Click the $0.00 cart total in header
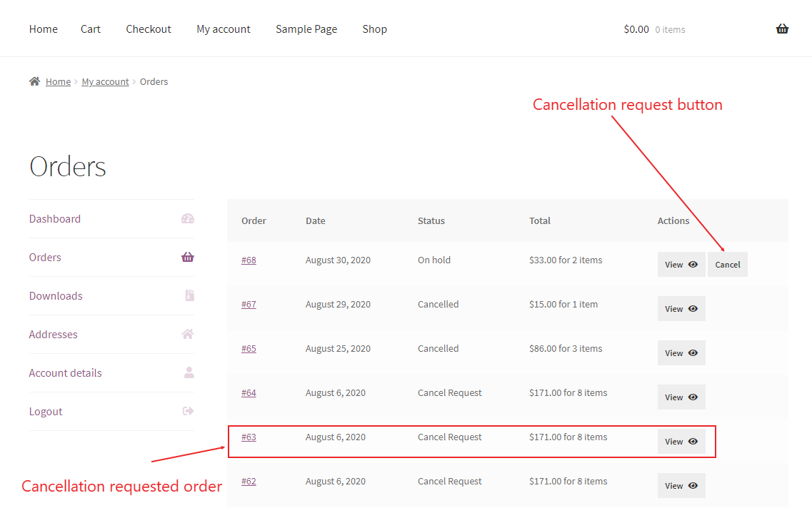This screenshot has width=812, height=508. [x=636, y=29]
